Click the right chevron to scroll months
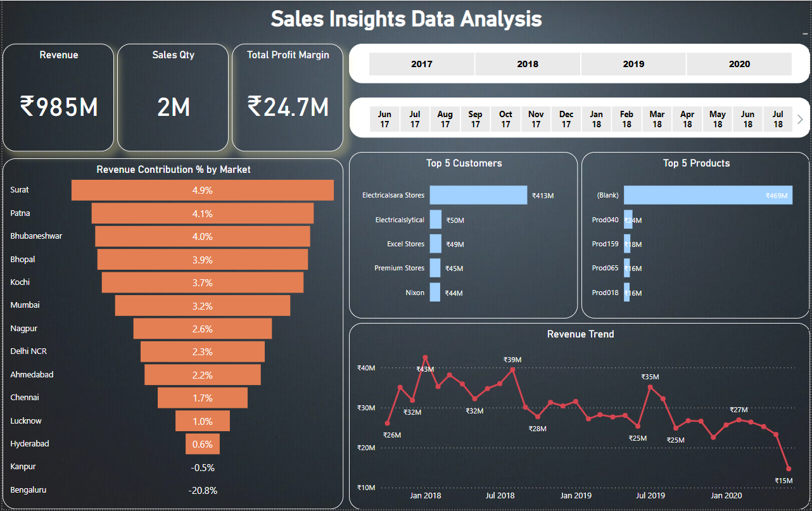This screenshot has width=812, height=511. (799, 119)
